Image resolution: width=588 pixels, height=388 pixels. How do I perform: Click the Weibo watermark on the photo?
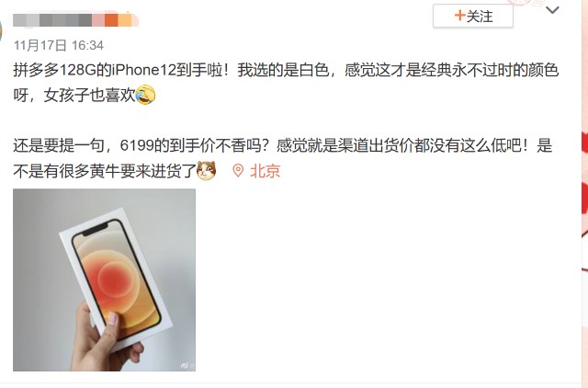click(187, 365)
